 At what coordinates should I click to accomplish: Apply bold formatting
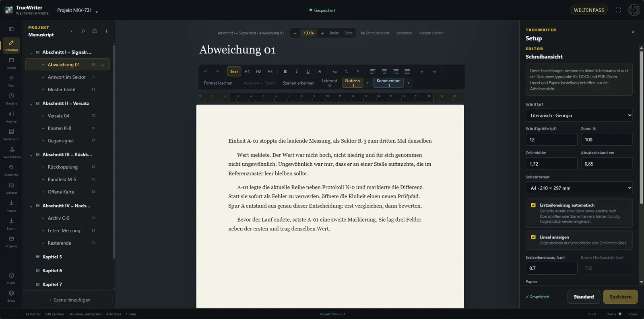pos(285,71)
